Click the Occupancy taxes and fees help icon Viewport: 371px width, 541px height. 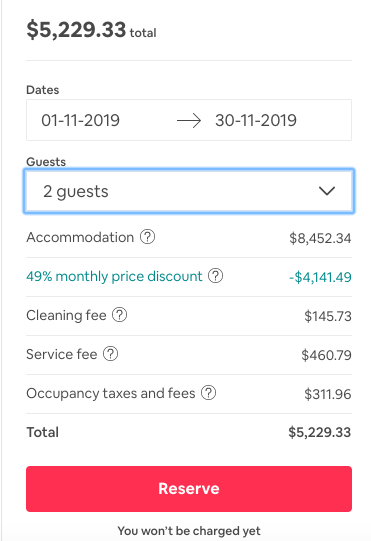coord(208,393)
